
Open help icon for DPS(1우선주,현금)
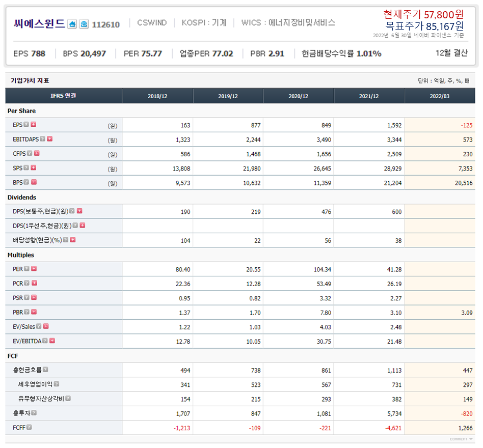[x=75, y=225]
